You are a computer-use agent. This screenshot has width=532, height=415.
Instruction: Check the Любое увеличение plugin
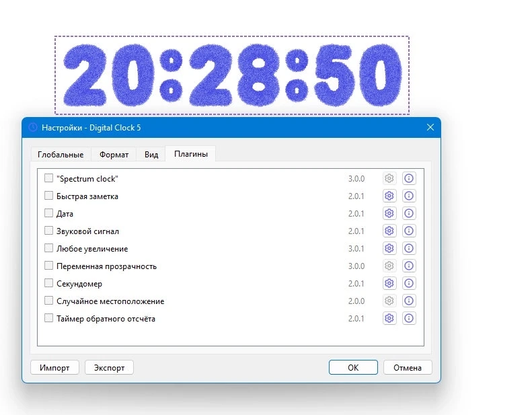click(48, 248)
